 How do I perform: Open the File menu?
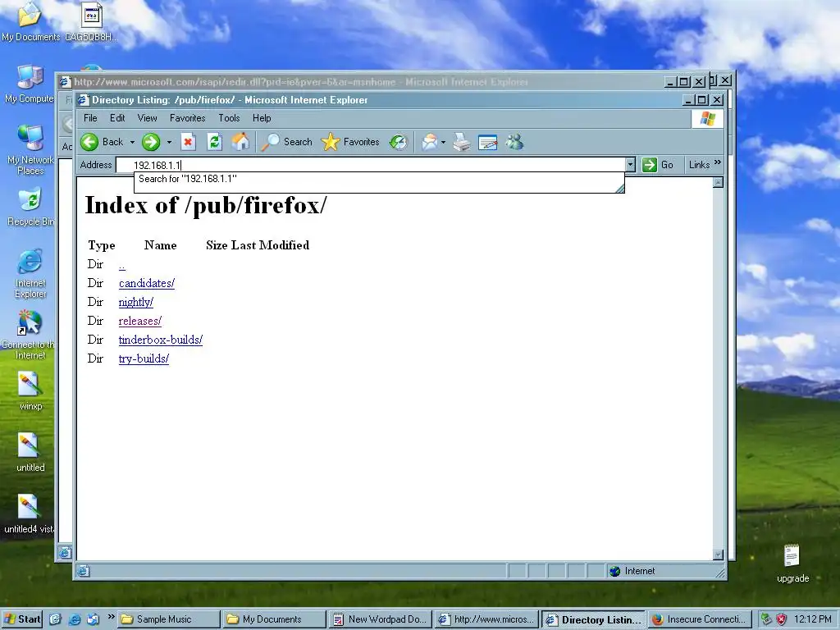[x=90, y=118]
